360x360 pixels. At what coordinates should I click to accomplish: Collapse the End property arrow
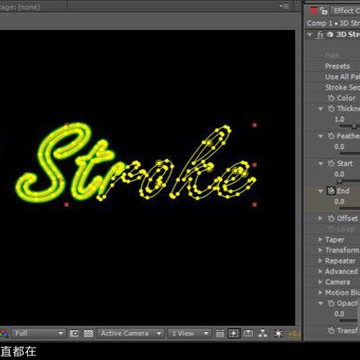coord(321,191)
